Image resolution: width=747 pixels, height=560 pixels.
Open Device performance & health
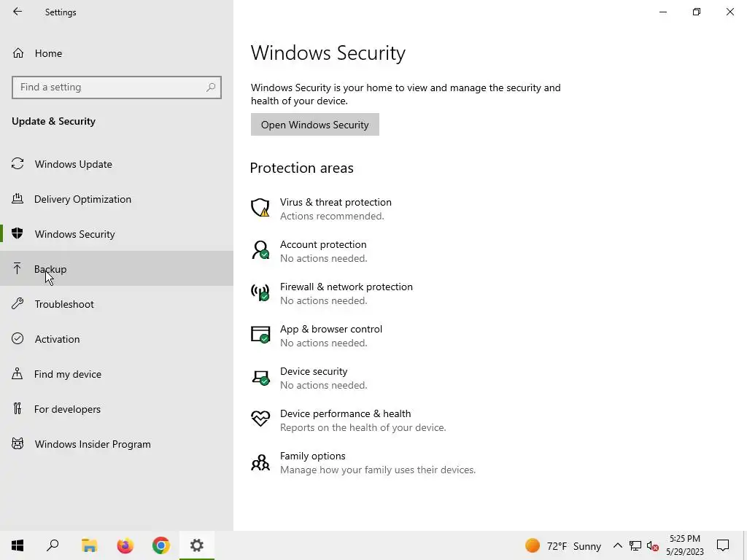(x=345, y=414)
